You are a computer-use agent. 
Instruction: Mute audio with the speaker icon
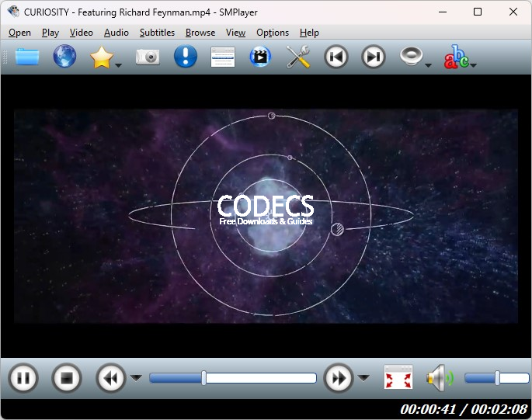pyautogui.click(x=440, y=377)
